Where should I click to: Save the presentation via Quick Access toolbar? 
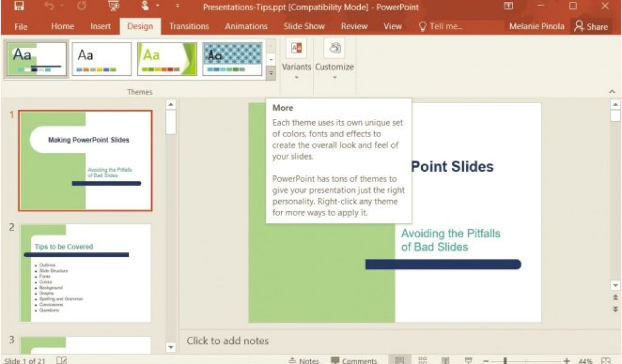[18, 6]
